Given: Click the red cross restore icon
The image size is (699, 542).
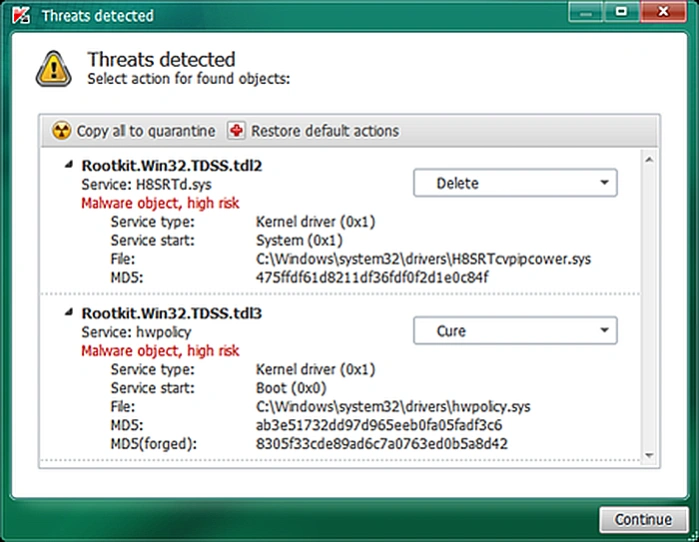Looking at the screenshot, I should (236, 131).
